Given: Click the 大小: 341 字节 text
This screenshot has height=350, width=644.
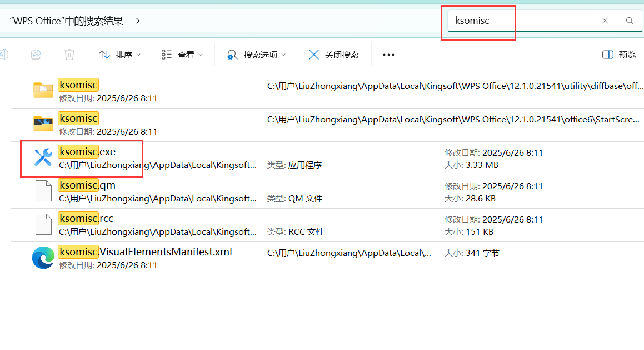Looking at the screenshot, I should (x=472, y=253).
